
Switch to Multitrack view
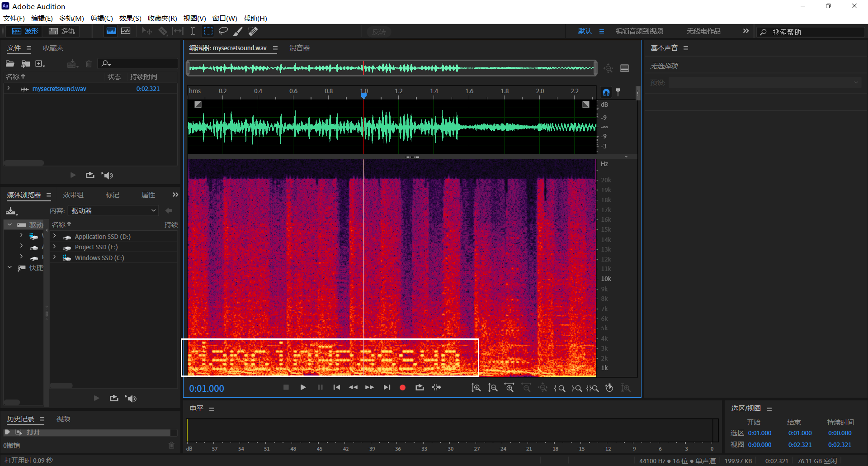click(x=62, y=31)
